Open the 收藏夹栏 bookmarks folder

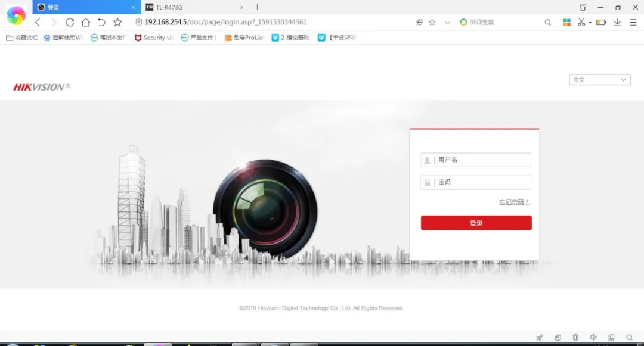point(22,38)
